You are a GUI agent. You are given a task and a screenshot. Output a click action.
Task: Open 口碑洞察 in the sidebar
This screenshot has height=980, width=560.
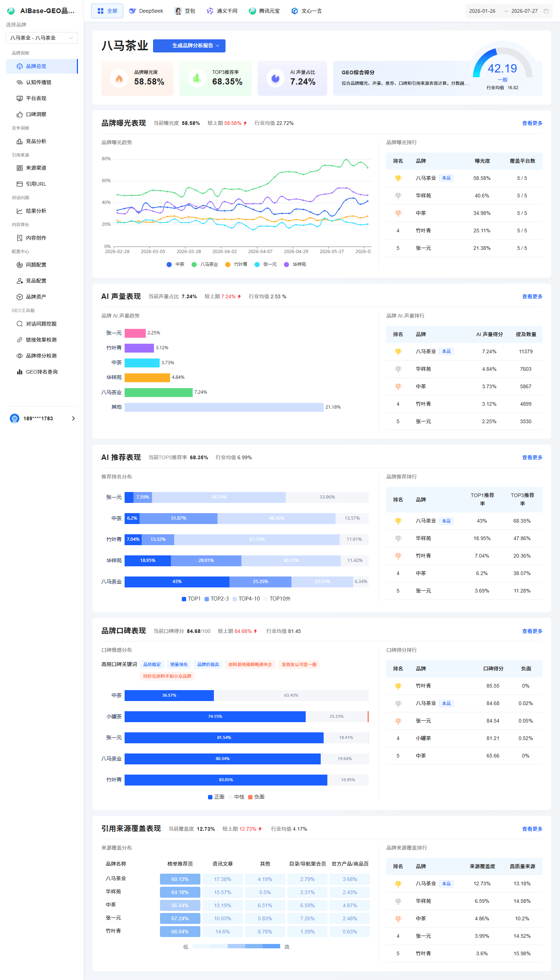(x=42, y=114)
